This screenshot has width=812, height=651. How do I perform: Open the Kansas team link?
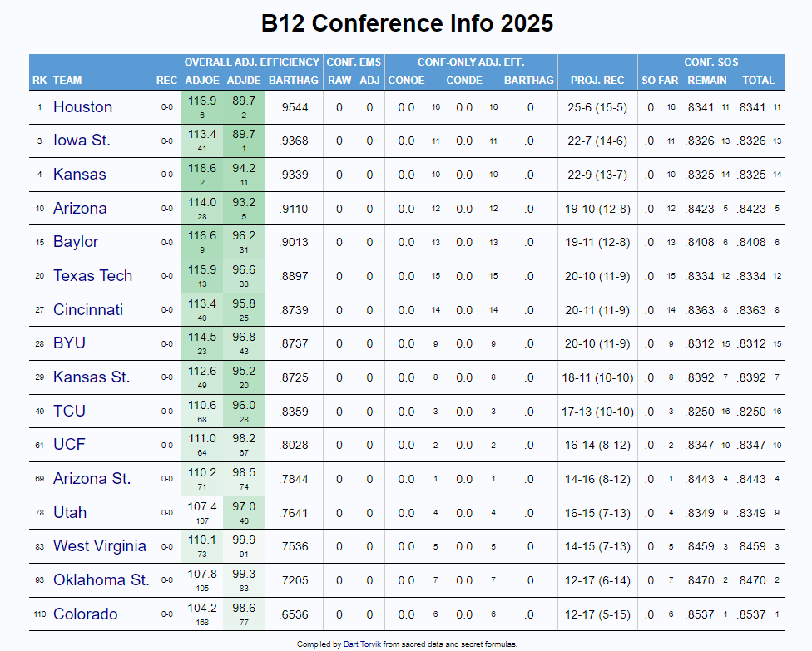coord(79,175)
